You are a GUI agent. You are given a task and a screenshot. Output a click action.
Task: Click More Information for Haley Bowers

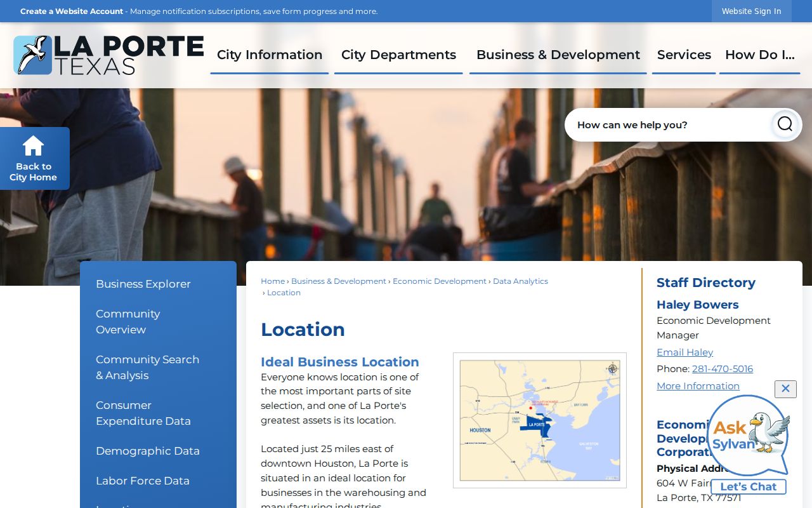pos(698,385)
